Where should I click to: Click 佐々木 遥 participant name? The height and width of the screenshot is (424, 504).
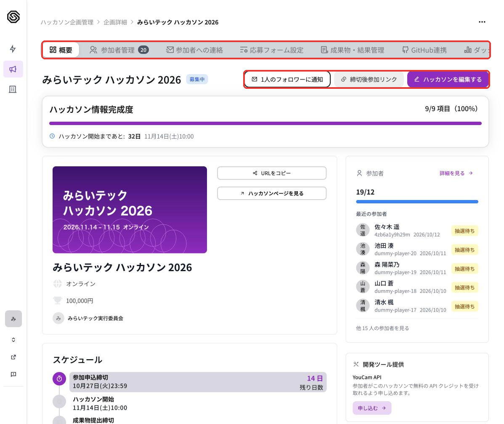(387, 227)
